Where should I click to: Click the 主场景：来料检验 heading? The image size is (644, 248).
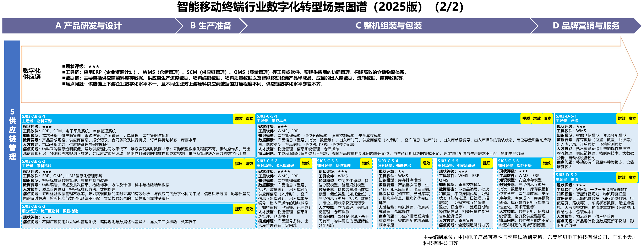(37, 166)
